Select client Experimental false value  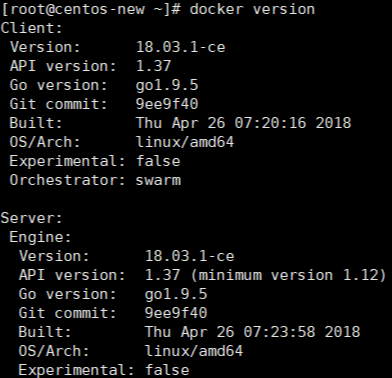[158, 161]
